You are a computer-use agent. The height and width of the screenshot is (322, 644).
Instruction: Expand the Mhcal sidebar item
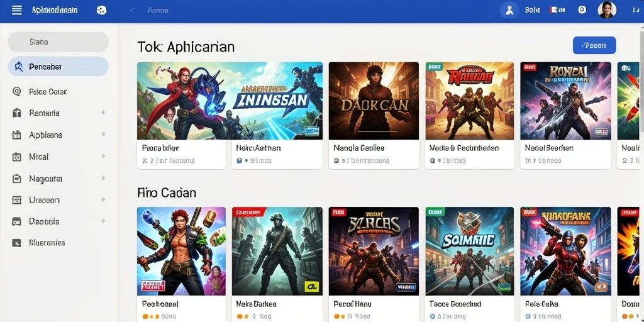103,156
